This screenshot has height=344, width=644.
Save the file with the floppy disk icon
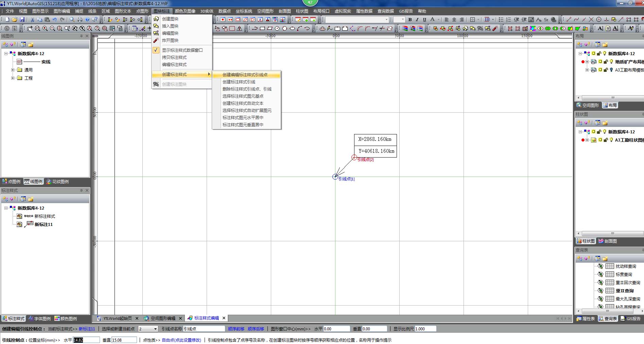pyautogui.click(x=22, y=20)
